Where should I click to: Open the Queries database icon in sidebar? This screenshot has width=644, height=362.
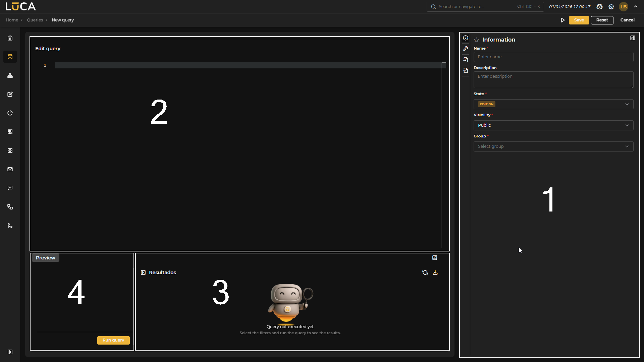[10, 57]
